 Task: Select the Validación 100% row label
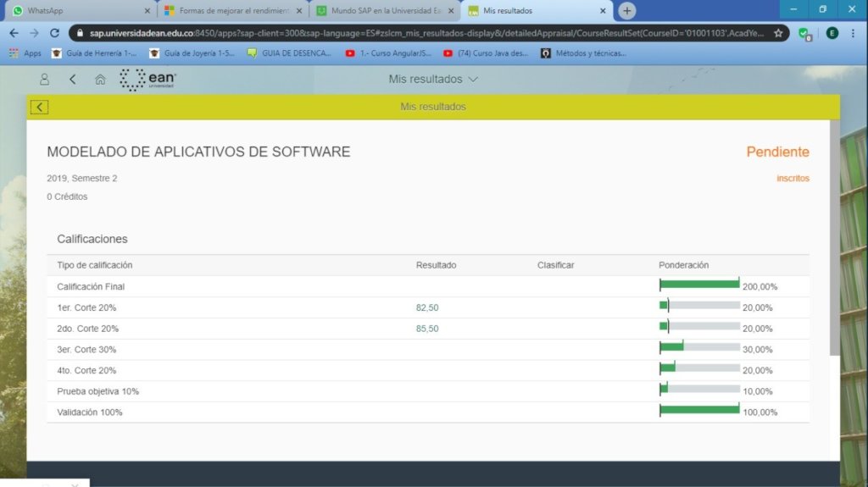(90, 412)
